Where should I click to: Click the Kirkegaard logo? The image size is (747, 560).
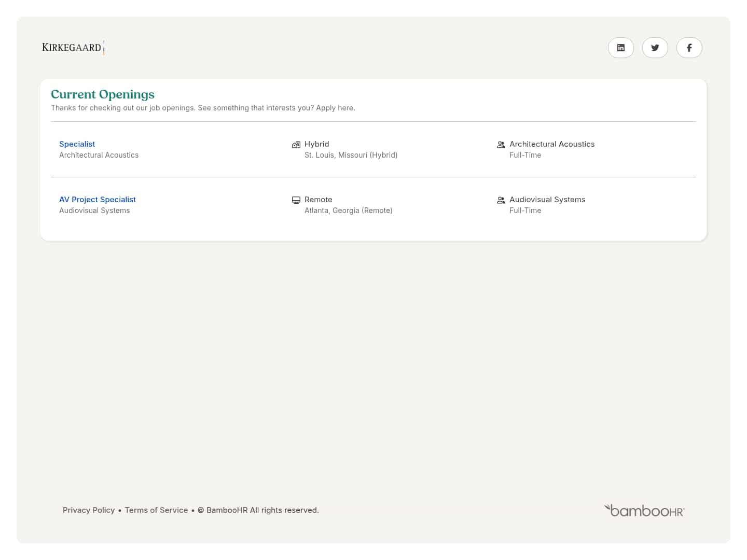click(x=73, y=48)
